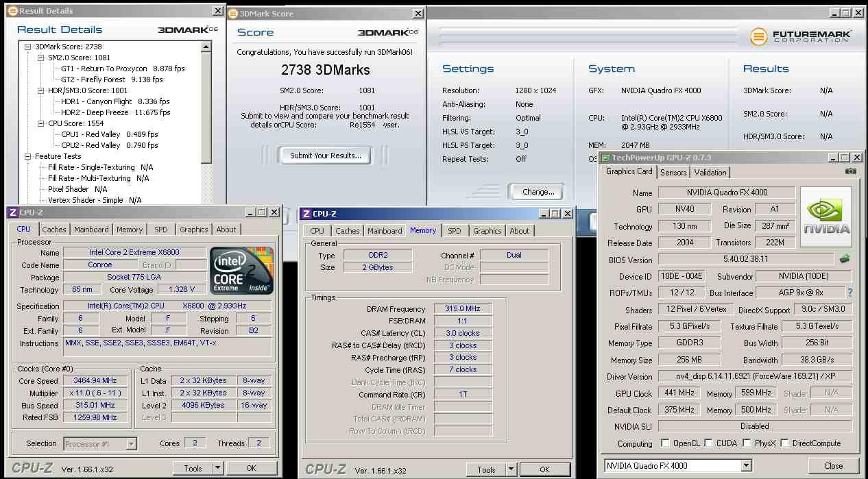Click OK in the left CPU-Z window

pyautogui.click(x=251, y=468)
